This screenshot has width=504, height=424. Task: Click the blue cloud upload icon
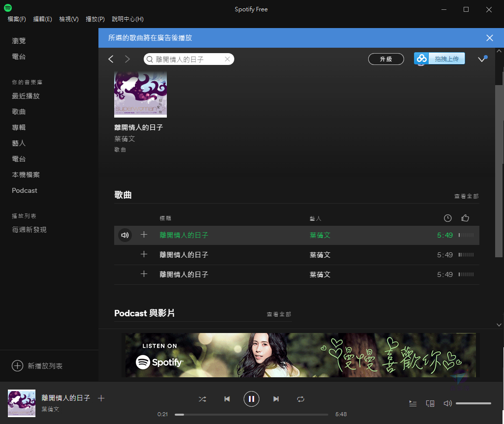tap(421, 59)
